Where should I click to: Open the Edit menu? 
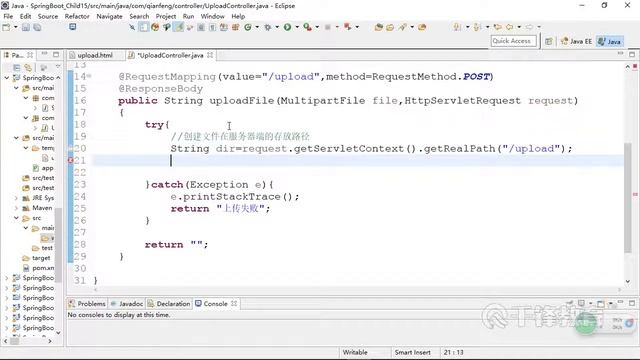(25, 16)
